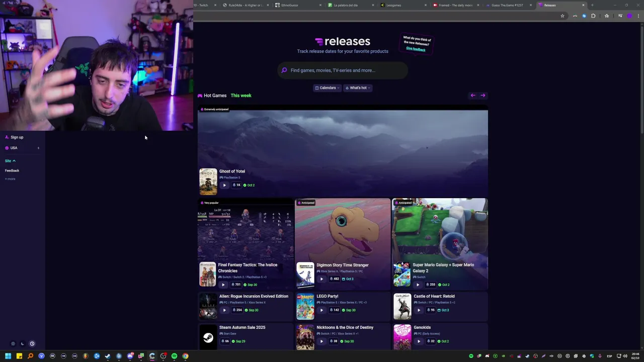Open the Calendars dropdown
The height and width of the screenshot is (362, 644).
pyautogui.click(x=327, y=88)
